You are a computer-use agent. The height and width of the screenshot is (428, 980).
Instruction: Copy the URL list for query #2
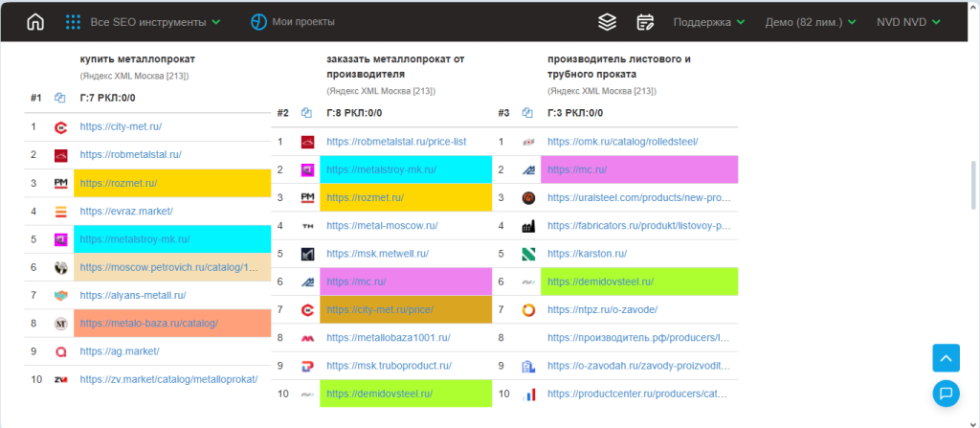pos(307,113)
